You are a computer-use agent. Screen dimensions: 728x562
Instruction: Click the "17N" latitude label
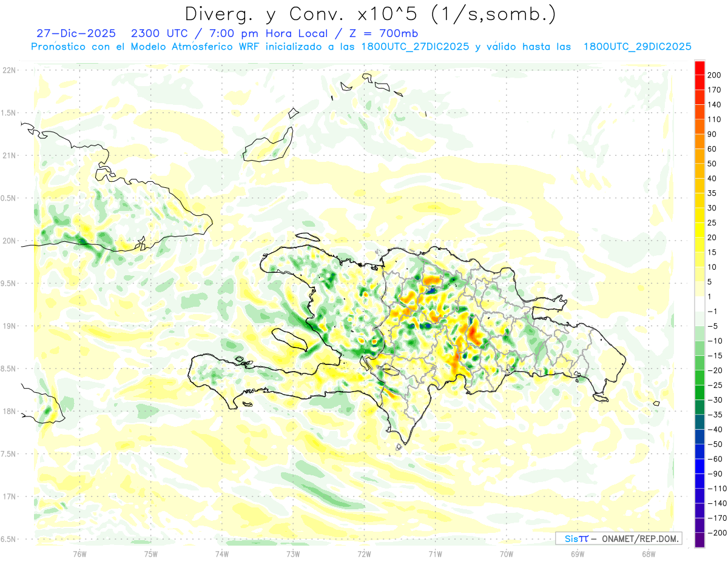[8, 497]
